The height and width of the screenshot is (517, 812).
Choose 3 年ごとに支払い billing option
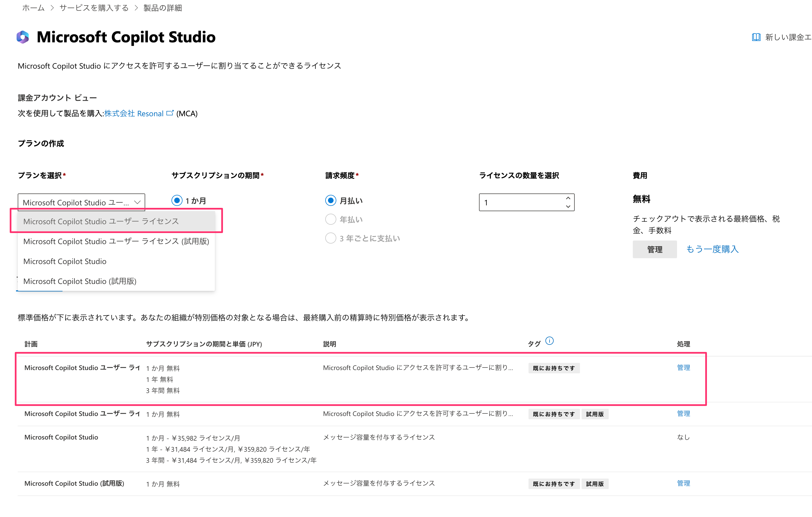(330, 238)
